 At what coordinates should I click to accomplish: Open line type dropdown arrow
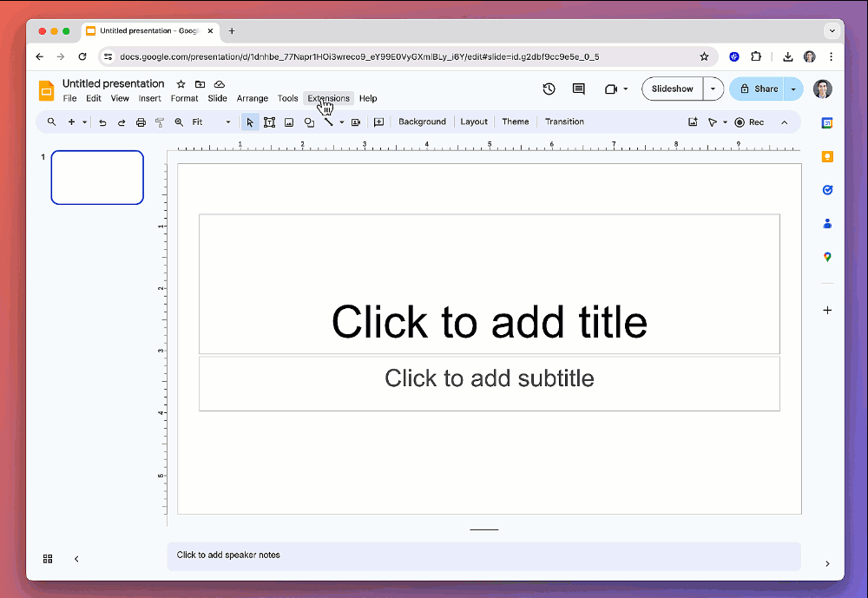(x=341, y=122)
